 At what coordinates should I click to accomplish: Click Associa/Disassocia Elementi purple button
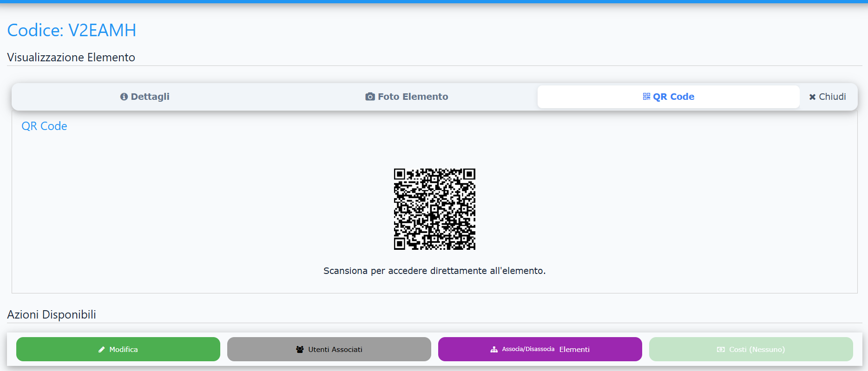pos(540,349)
